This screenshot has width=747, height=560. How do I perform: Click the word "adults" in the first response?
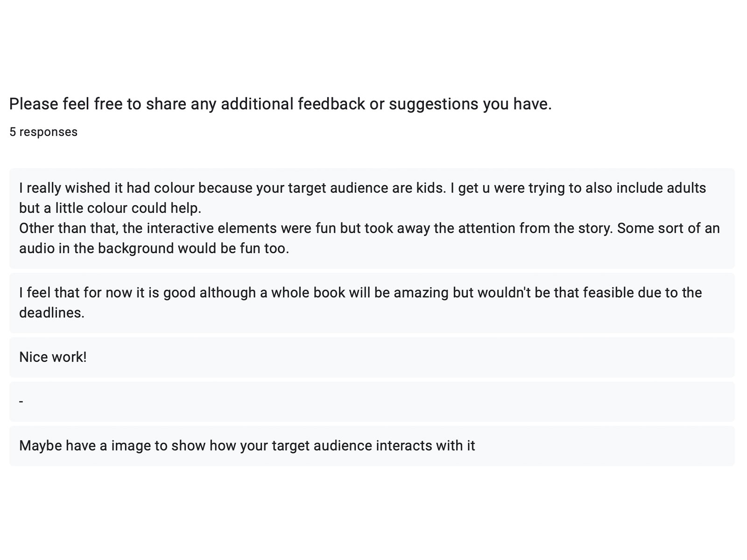click(x=686, y=188)
